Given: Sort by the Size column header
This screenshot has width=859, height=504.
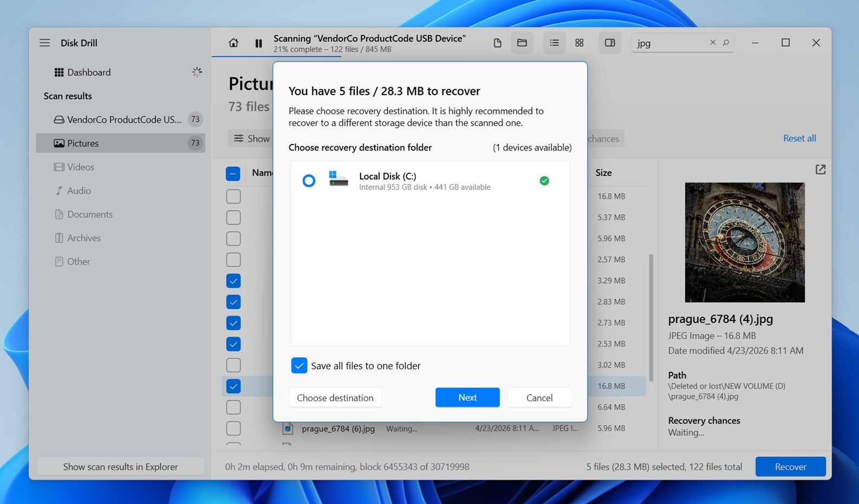Looking at the screenshot, I should pyautogui.click(x=603, y=173).
